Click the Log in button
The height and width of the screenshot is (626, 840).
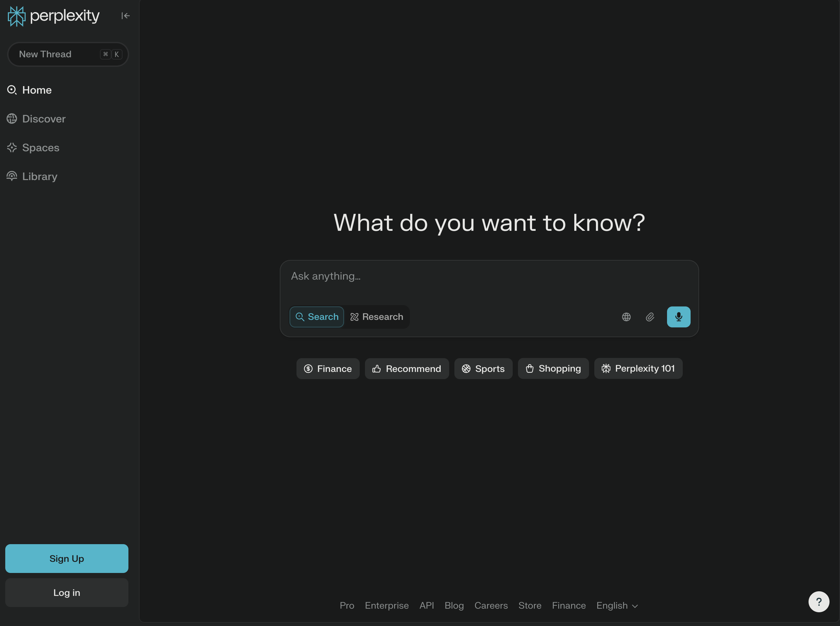coord(67,593)
